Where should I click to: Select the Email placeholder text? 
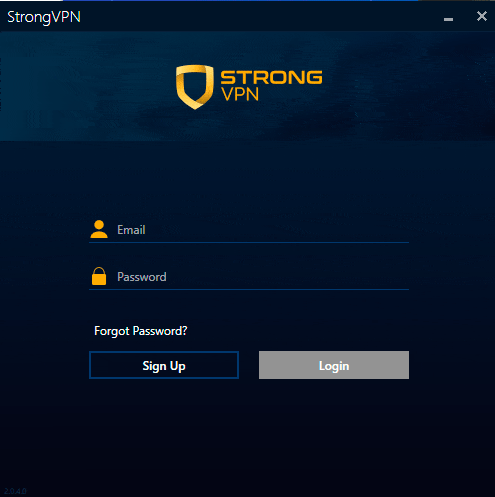(x=131, y=230)
